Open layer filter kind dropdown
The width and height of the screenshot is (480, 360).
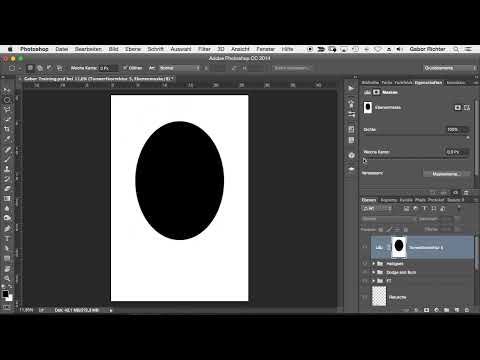tap(377, 209)
